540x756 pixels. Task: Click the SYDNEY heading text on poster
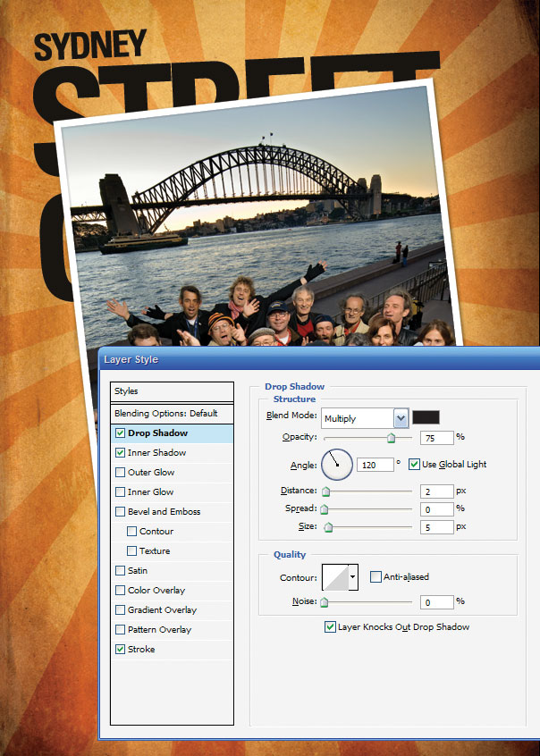[90, 45]
